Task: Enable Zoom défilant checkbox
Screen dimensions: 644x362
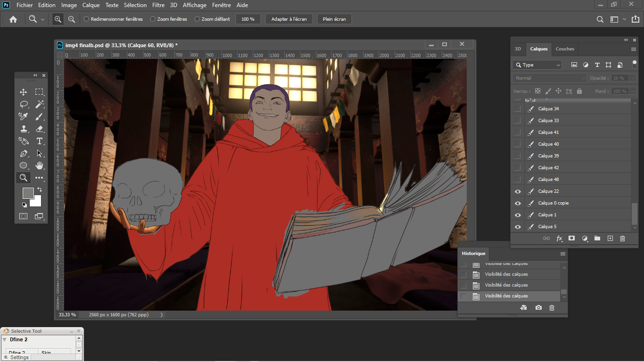Action: click(x=197, y=19)
